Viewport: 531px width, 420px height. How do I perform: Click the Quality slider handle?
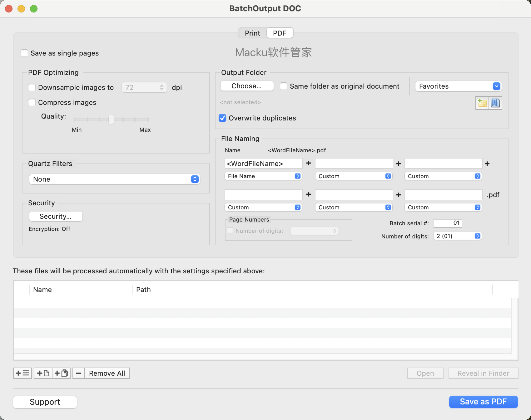[x=111, y=119]
